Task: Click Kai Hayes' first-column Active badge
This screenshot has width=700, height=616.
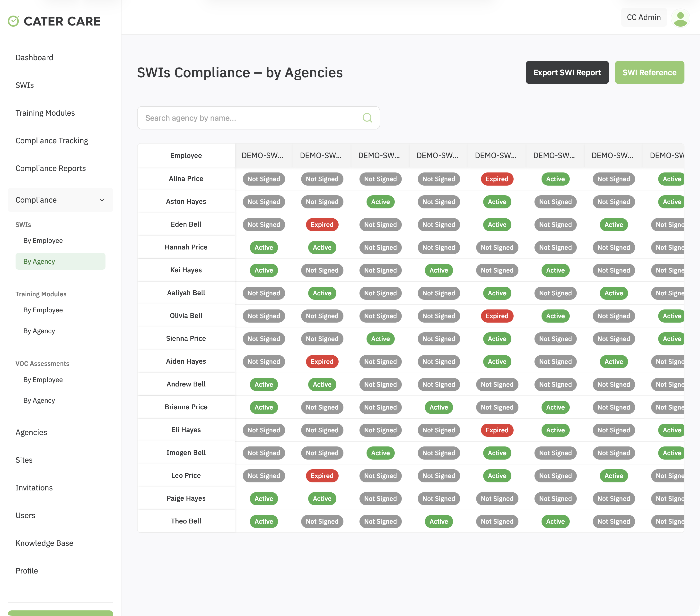Action: coord(264,270)
